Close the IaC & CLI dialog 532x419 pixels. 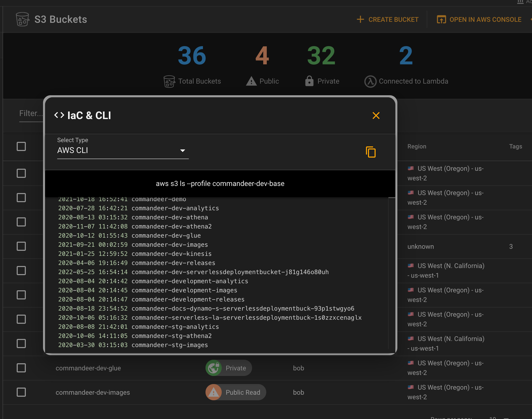tap(376, 116)
